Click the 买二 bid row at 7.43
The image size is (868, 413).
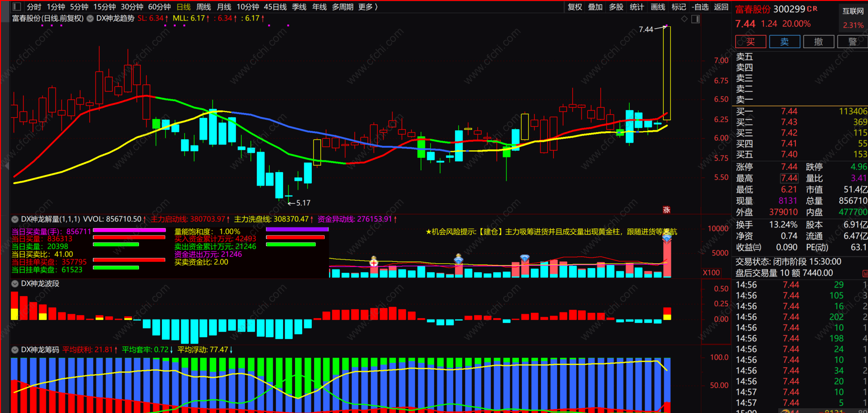coord(801,122)
